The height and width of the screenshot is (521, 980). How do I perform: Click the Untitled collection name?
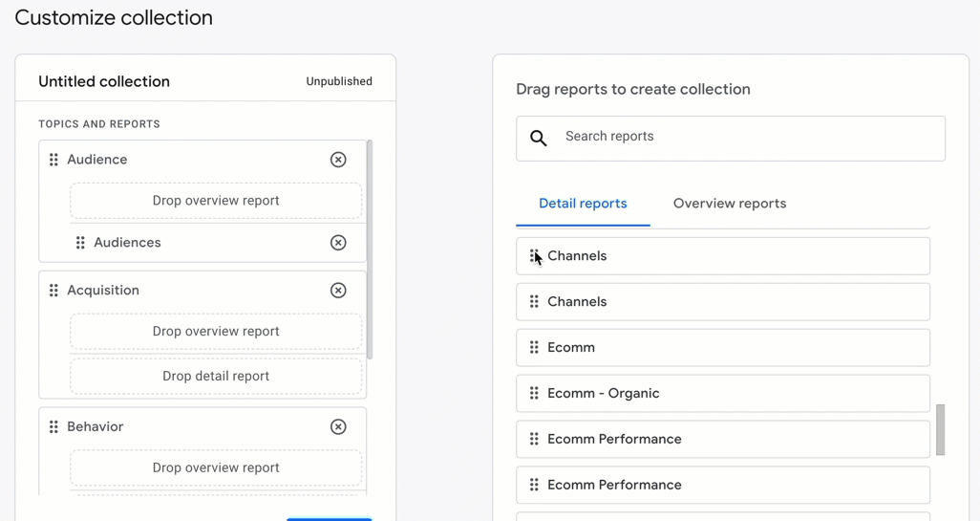(x=104, y=81)
